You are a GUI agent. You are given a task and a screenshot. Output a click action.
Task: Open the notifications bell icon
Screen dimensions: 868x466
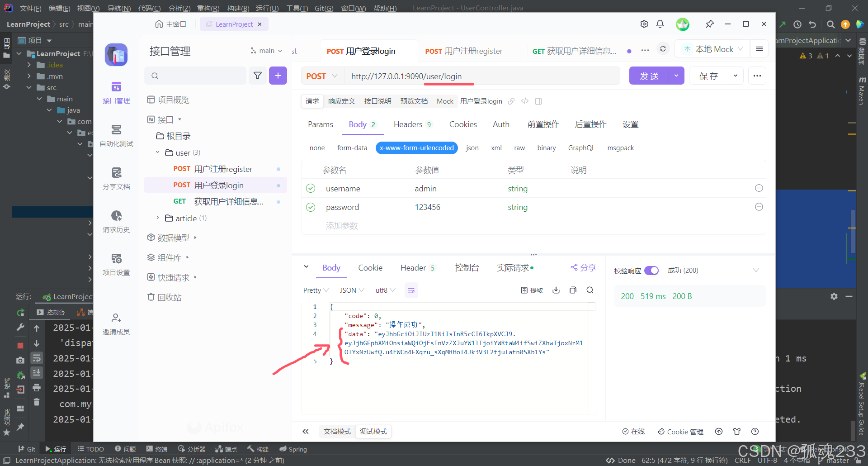660,24
